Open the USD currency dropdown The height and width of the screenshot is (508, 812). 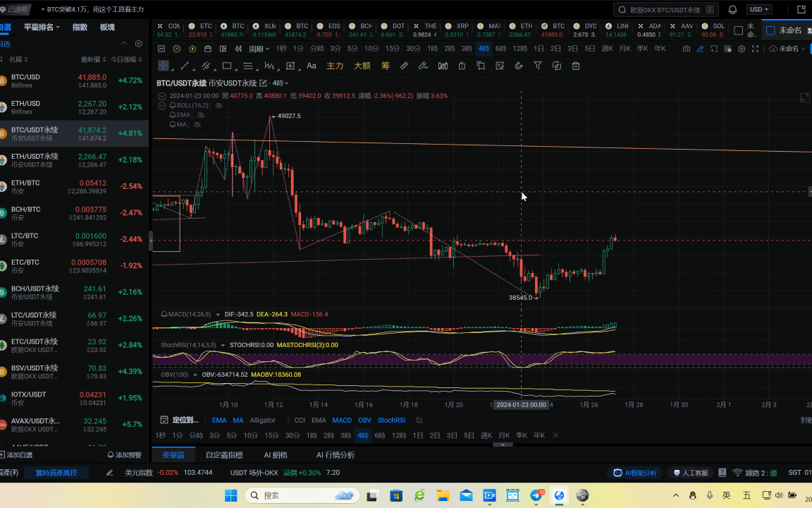tap(760, 10)
